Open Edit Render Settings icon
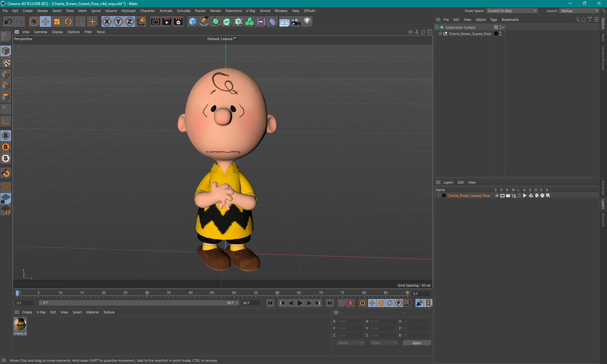 click(x=179, y=21)
